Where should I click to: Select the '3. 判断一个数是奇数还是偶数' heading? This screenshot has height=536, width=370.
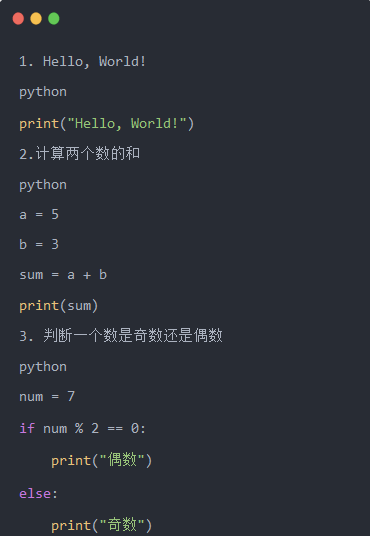click(121, 336)
